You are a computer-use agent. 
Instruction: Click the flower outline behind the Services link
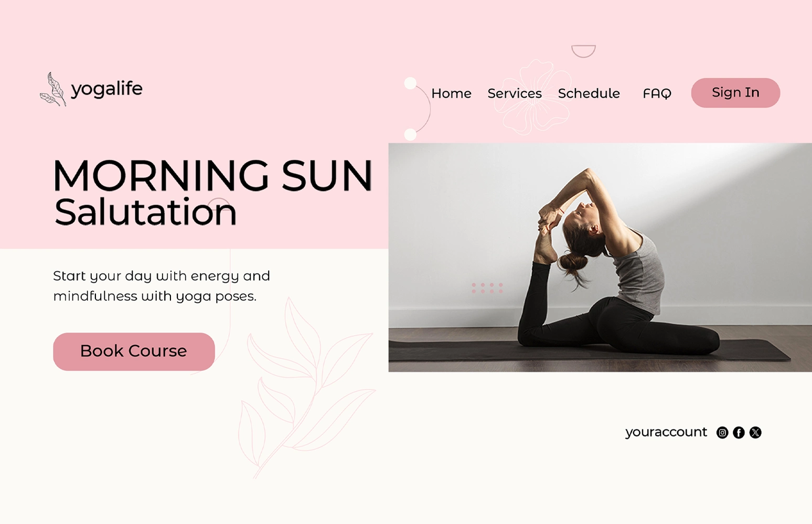532,97
